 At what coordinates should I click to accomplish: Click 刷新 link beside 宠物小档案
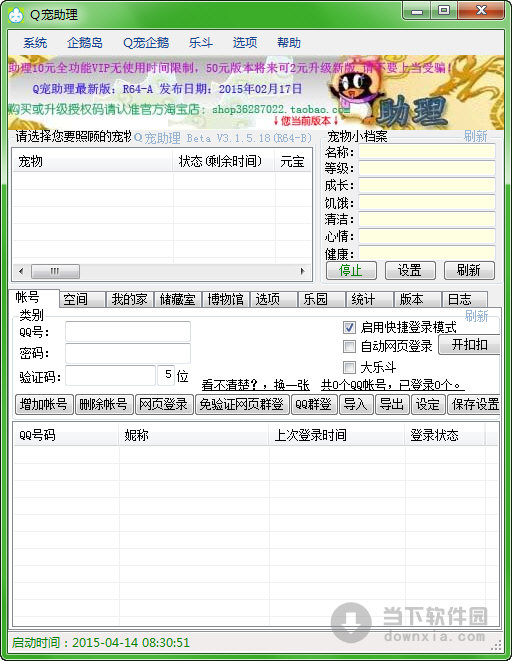point(476,136)
